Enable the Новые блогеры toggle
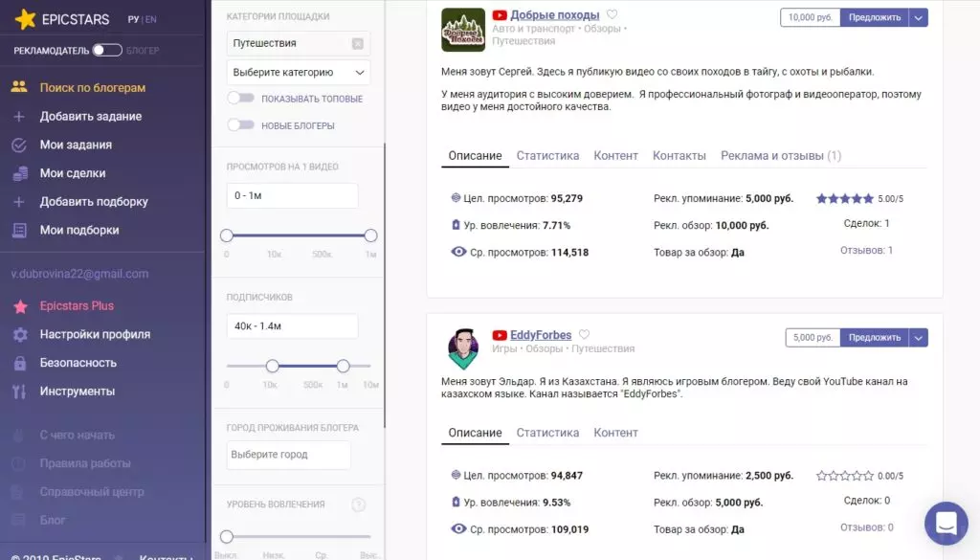 coord(240,125)
